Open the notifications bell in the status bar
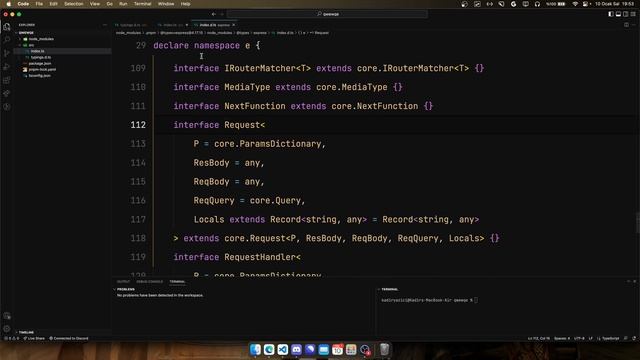This screenshot has width=640, height=360. pyautogui.click(x=634, y=338)
